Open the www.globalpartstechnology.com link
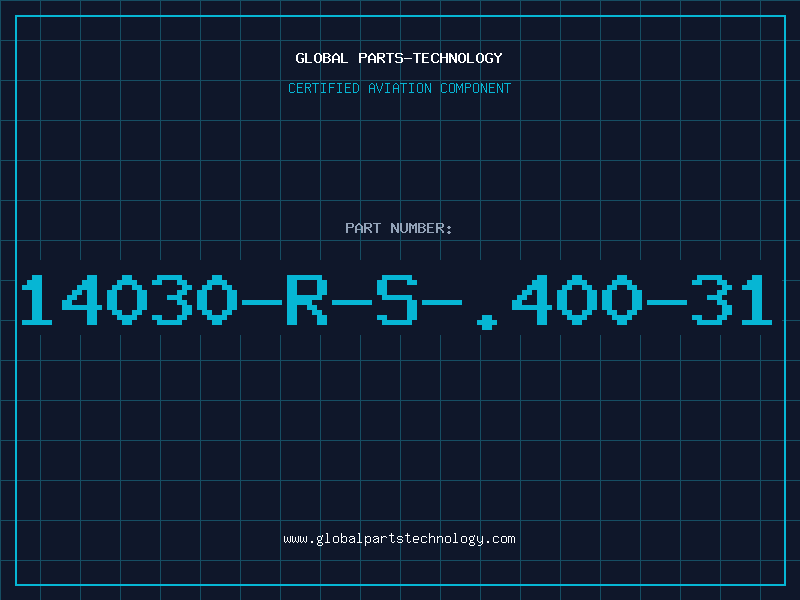 [399, 539]
